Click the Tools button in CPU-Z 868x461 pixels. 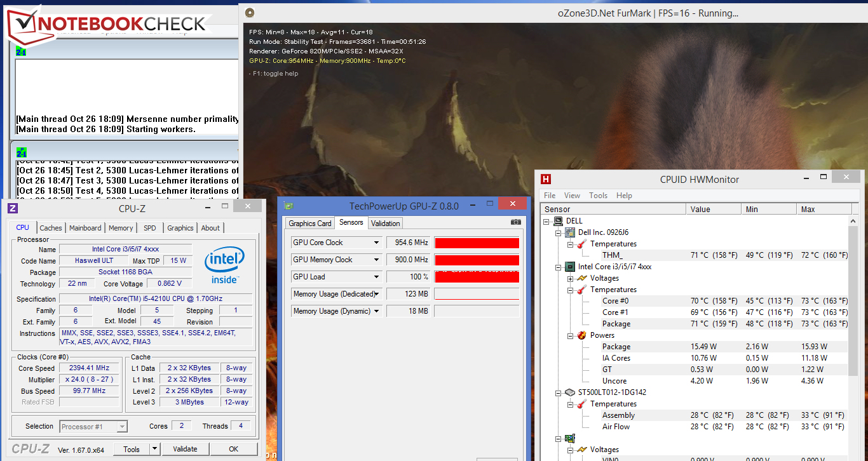point(132,449)
